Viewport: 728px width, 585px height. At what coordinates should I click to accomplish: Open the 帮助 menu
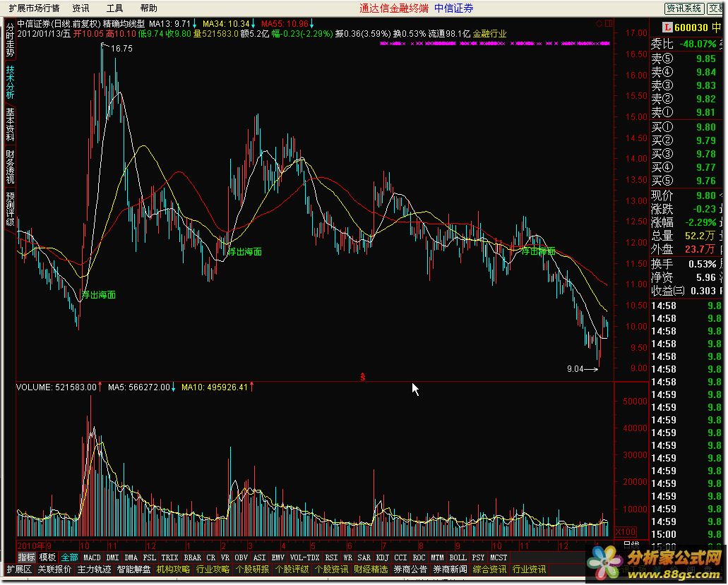point(148,8)
